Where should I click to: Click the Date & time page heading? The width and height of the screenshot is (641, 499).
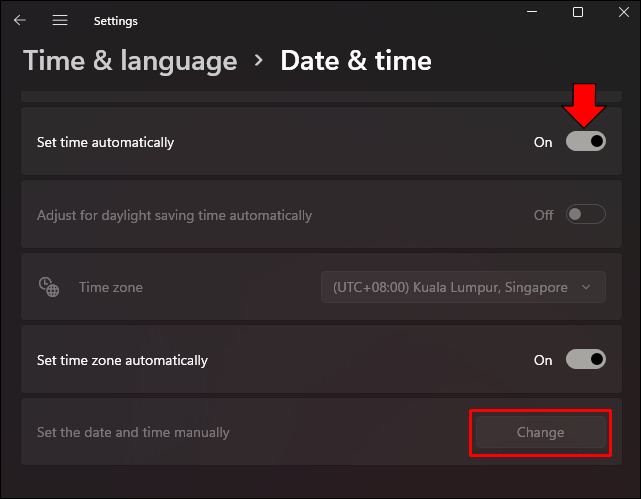tap(356, 61)
